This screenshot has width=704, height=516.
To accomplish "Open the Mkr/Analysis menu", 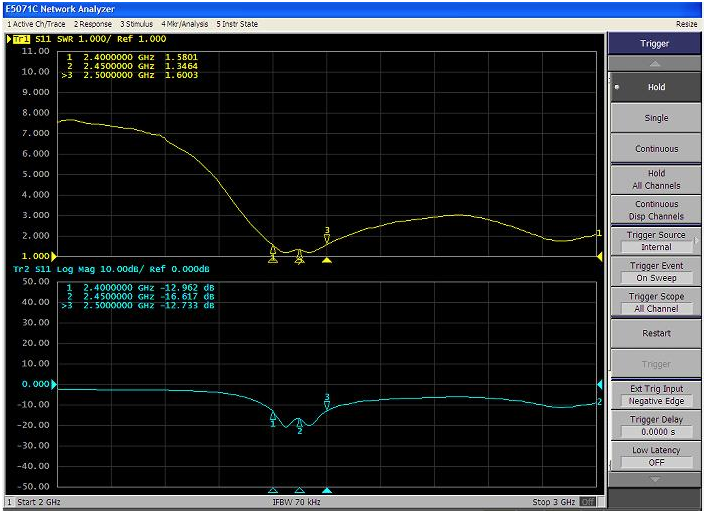I will [x=180, y=23].
